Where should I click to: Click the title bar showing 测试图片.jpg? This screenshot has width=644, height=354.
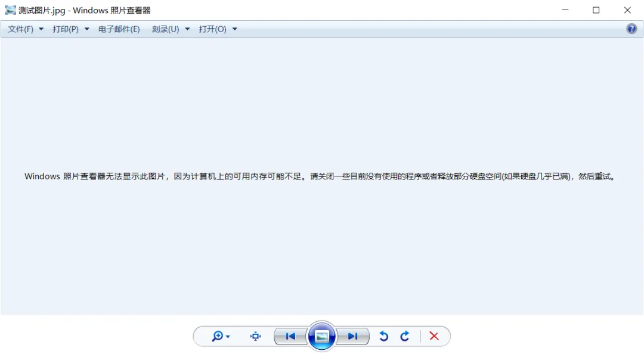click(x=83, y=10)
